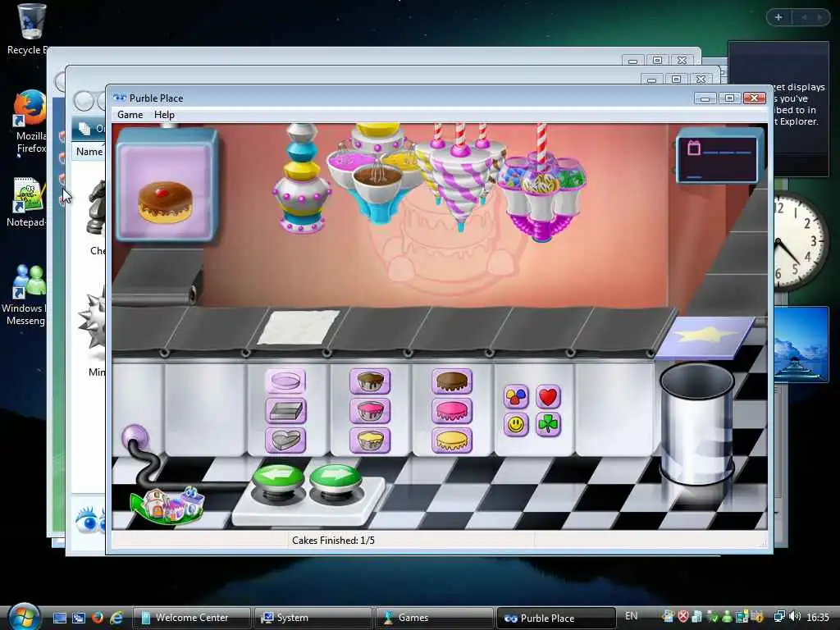Viewport: 840px width, 630px height.
Task: Click the metal trash can
Action: [696, 424]
